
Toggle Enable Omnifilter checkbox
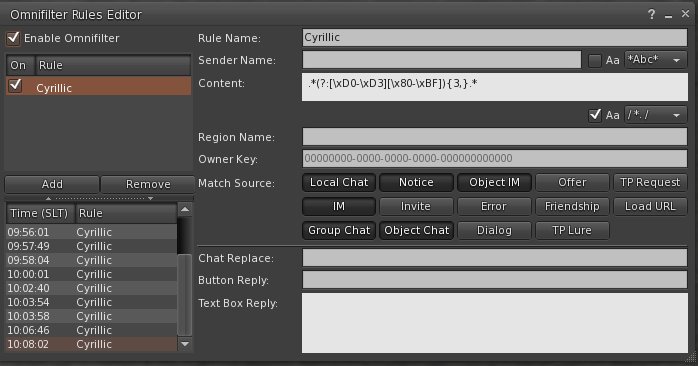(13, 38)
